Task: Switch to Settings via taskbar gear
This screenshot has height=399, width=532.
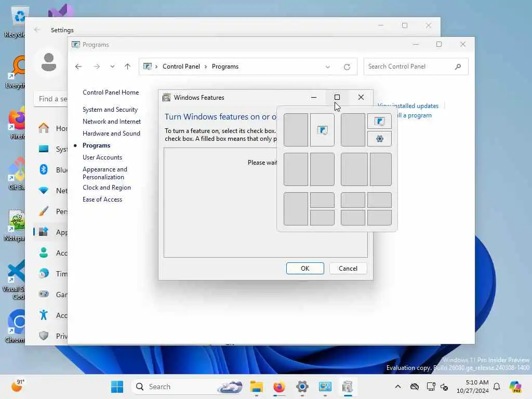Action: click(302, 387)
